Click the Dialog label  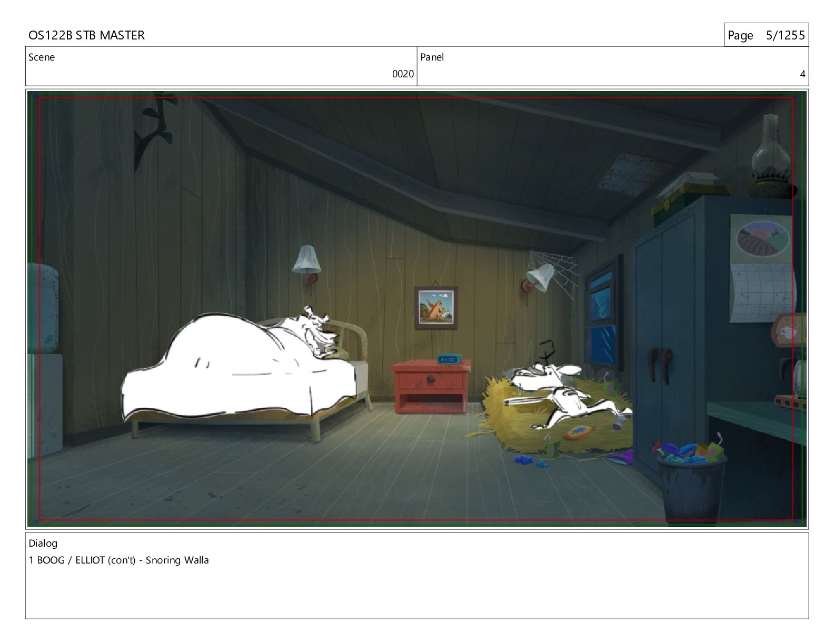[x=43, y=544]
